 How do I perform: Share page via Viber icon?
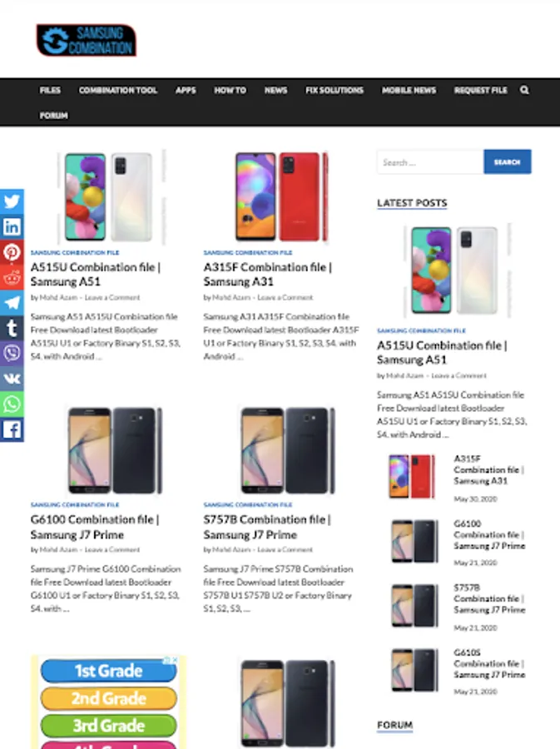pyautogui.click(x=12, y=353)
